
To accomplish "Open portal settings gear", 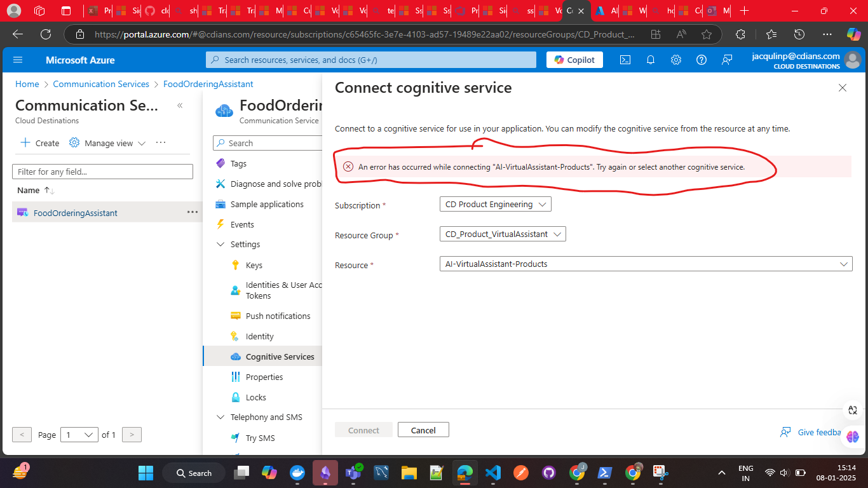I will point(676,60).
